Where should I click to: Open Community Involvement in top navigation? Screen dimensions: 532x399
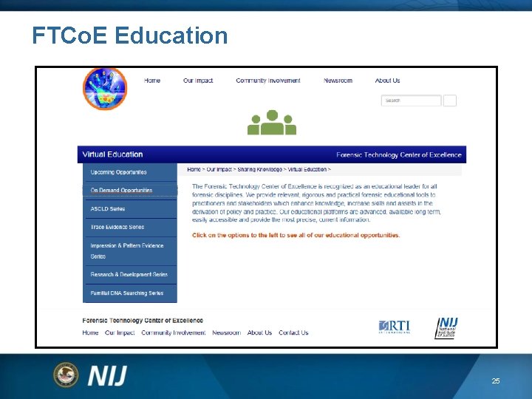268,81
